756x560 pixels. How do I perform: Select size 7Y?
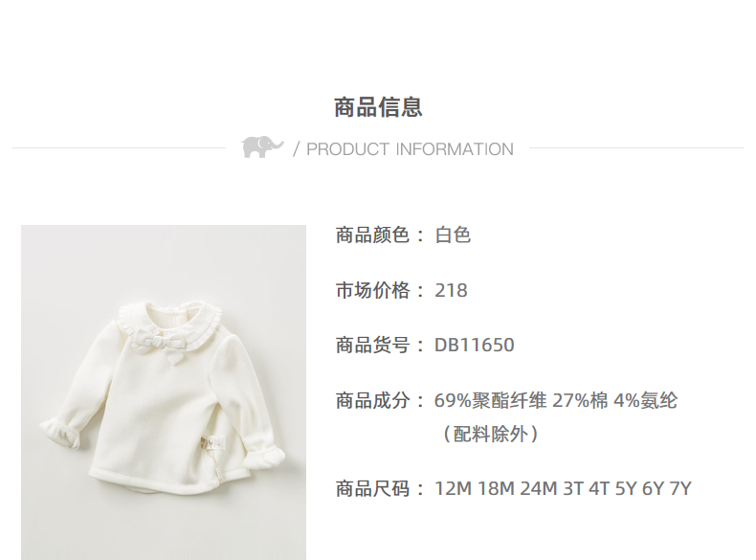coord(680,488)
